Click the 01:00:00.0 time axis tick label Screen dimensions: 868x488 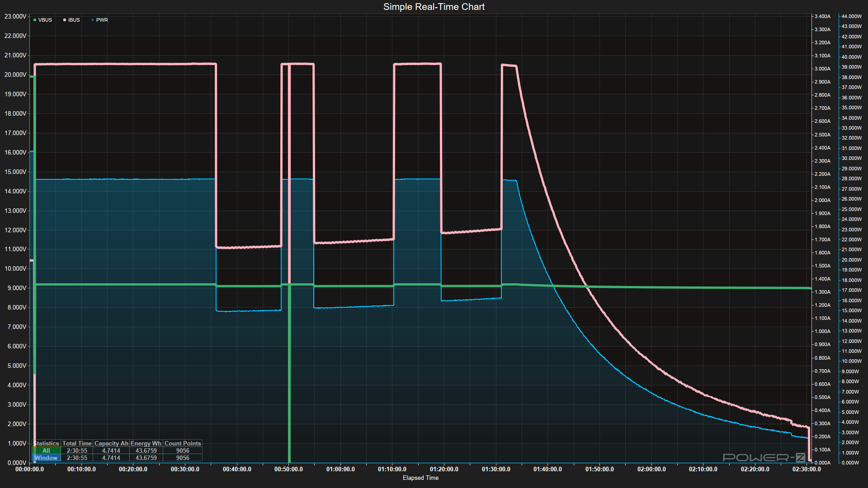pos(340,469)
